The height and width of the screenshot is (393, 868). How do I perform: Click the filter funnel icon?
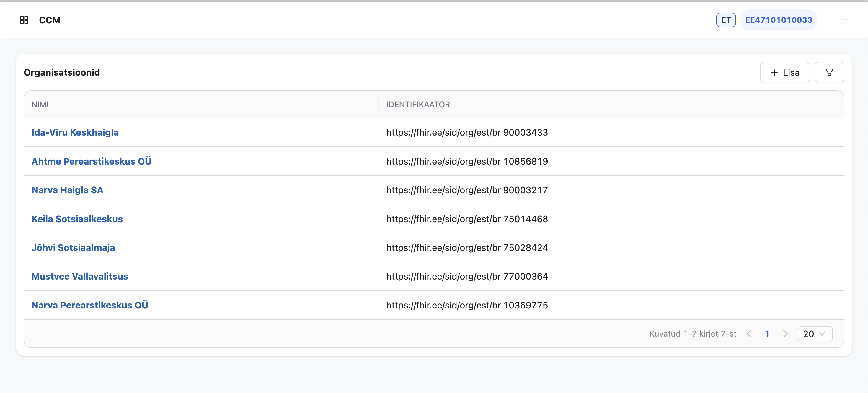829,72
